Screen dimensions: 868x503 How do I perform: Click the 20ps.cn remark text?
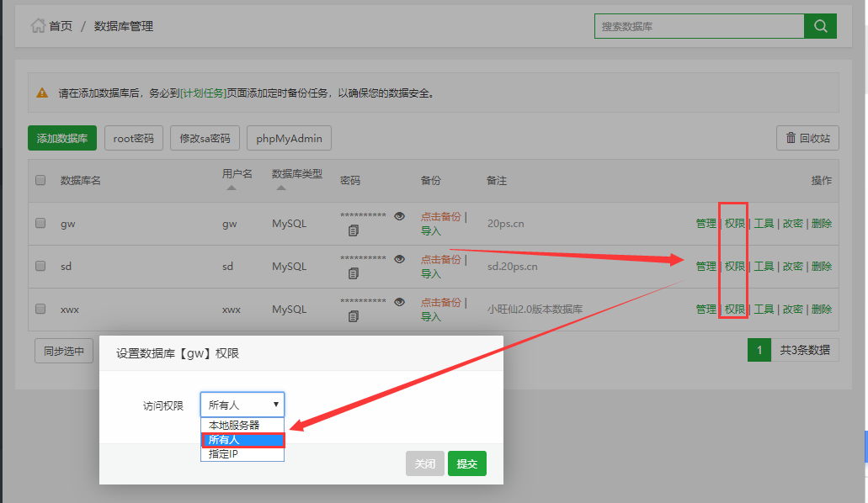505,224
